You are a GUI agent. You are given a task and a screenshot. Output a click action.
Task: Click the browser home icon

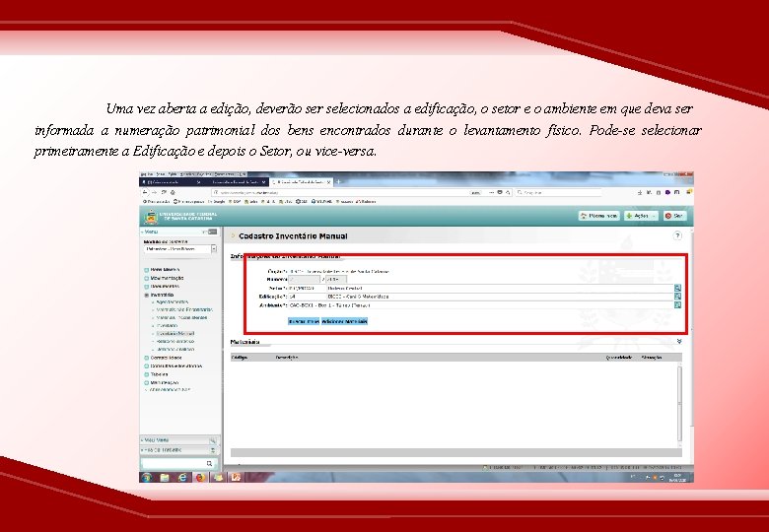click(x=173, y=192)
